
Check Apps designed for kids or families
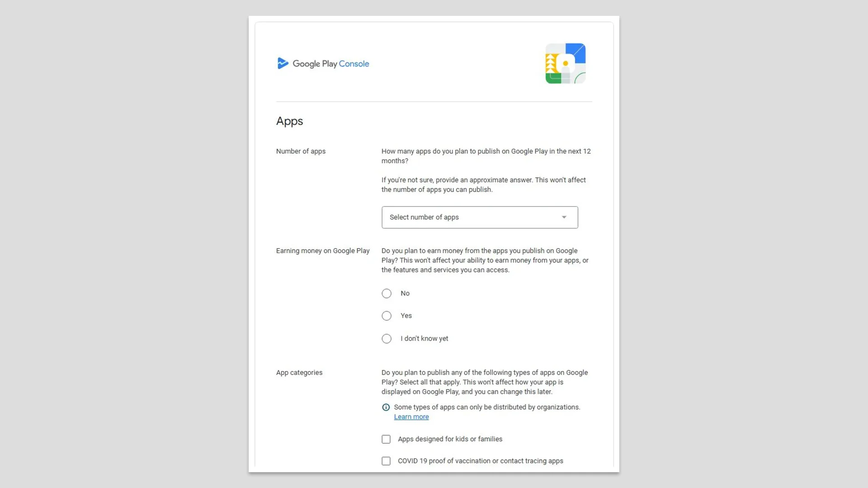(386, 439)
